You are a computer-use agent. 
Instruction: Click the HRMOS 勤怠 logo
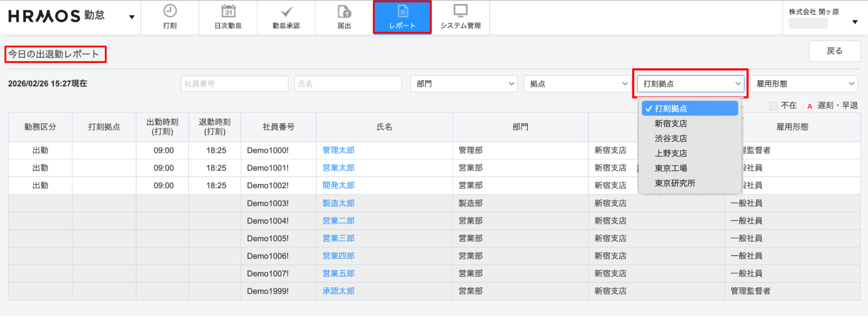[57, 16]
